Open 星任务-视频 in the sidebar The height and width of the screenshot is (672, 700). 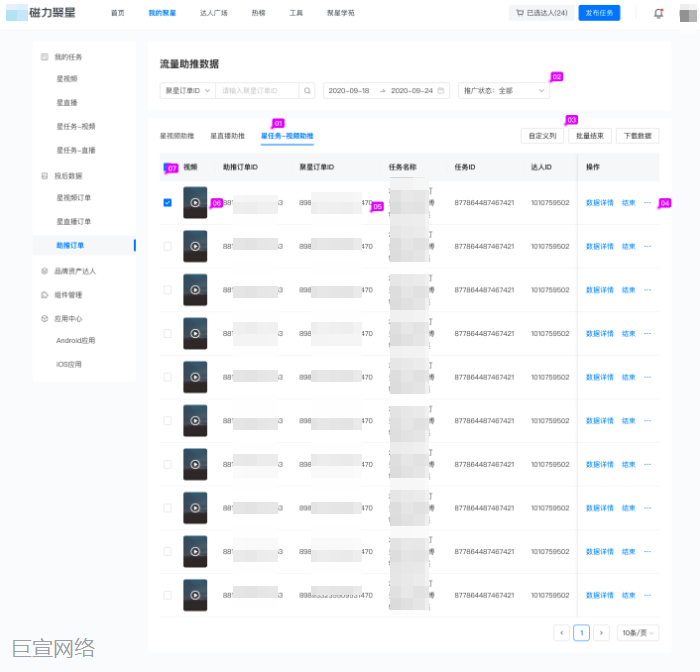75,126
